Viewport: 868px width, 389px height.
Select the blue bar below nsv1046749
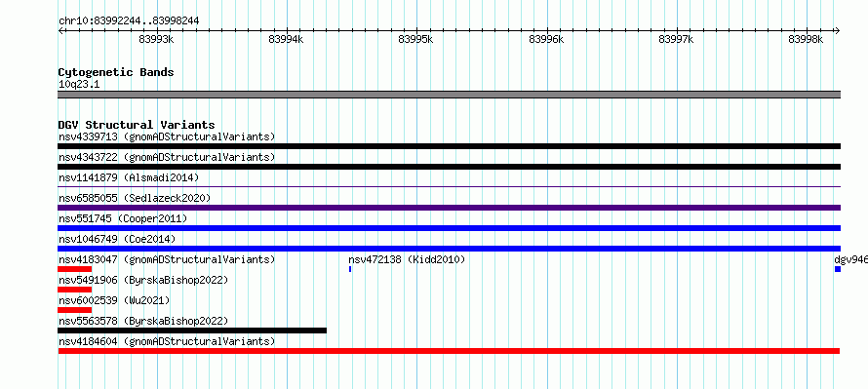[449, 249]
